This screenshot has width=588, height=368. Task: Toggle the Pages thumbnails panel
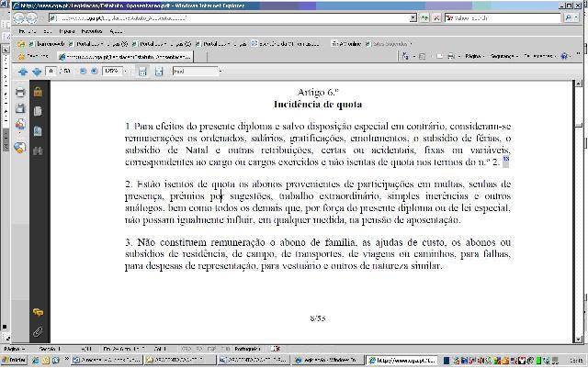coord(38,111)
